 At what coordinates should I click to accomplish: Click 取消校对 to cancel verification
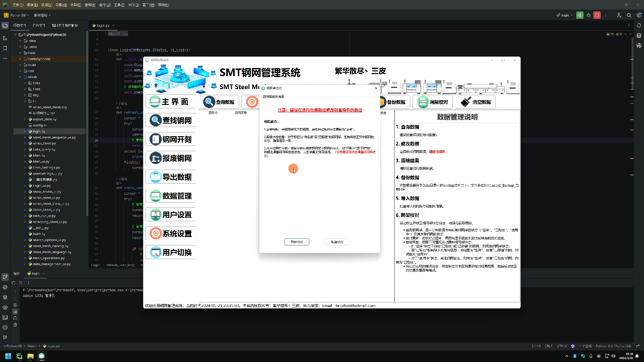click(x=337, y=242)
